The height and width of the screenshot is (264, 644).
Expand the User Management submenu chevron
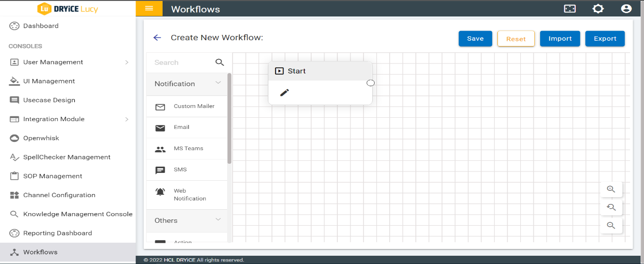(127, 62)
